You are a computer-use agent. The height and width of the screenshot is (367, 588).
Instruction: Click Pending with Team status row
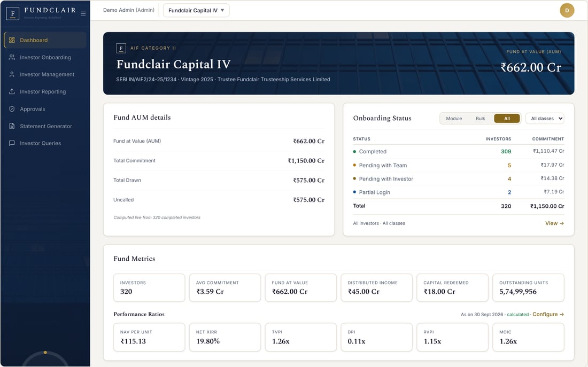[x=458, y=165]
